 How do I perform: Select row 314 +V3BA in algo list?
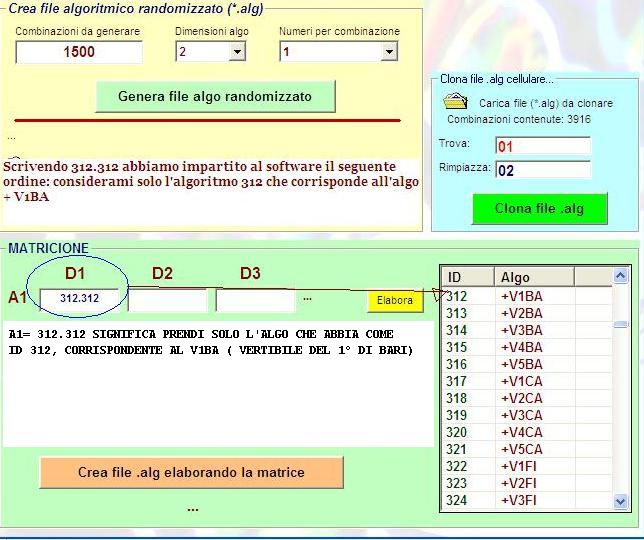pos(527,331)
